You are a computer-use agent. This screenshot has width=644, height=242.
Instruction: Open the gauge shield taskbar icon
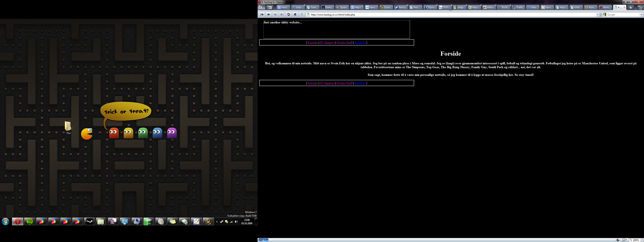(x=161, y=221)
